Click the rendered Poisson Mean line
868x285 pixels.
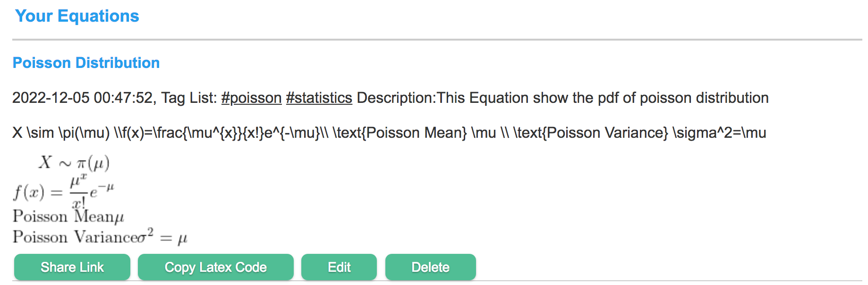(x=68, y=216)
